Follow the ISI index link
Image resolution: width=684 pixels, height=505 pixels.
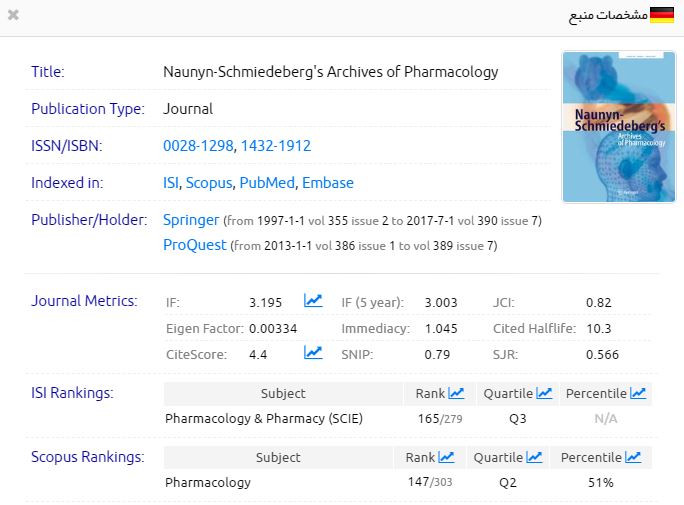[171, 183]
